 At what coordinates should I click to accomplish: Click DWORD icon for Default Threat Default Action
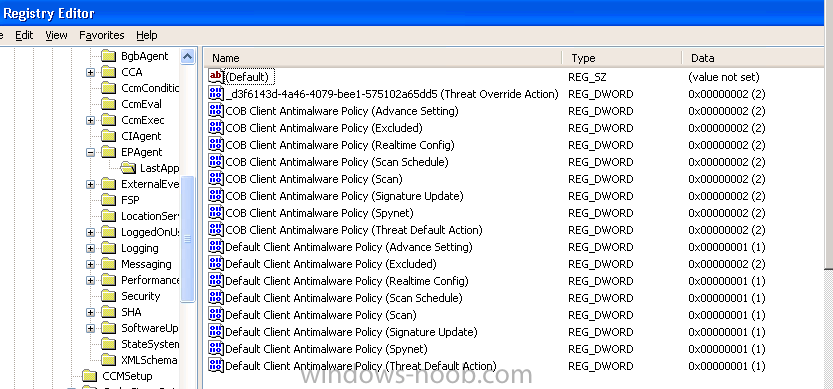click(x=216, y=366)
